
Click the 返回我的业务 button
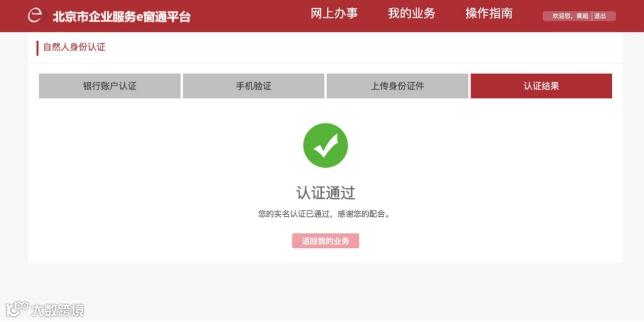(325, 240)
